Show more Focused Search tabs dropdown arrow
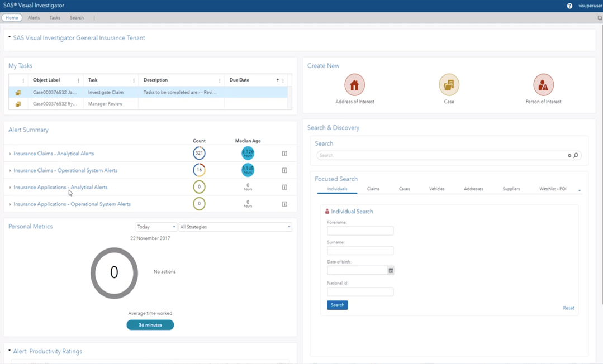This screenshot has height=364, width=603. [x=580, y=190]
